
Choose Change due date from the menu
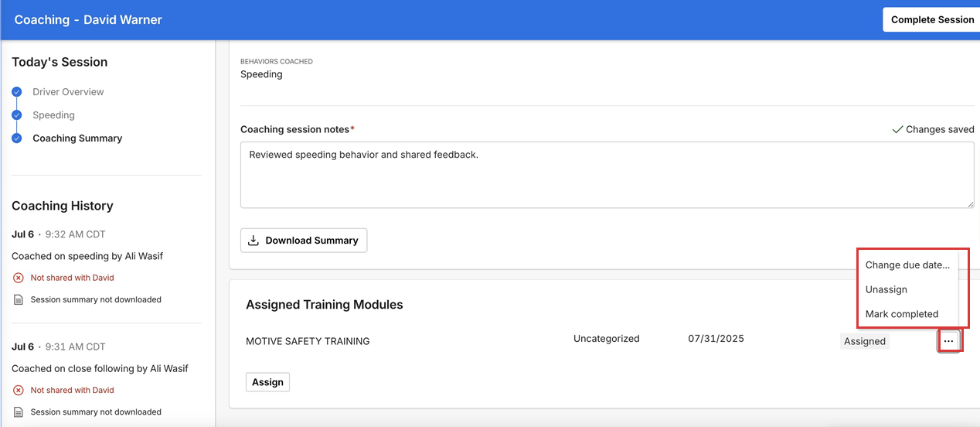tap(907, 265)
